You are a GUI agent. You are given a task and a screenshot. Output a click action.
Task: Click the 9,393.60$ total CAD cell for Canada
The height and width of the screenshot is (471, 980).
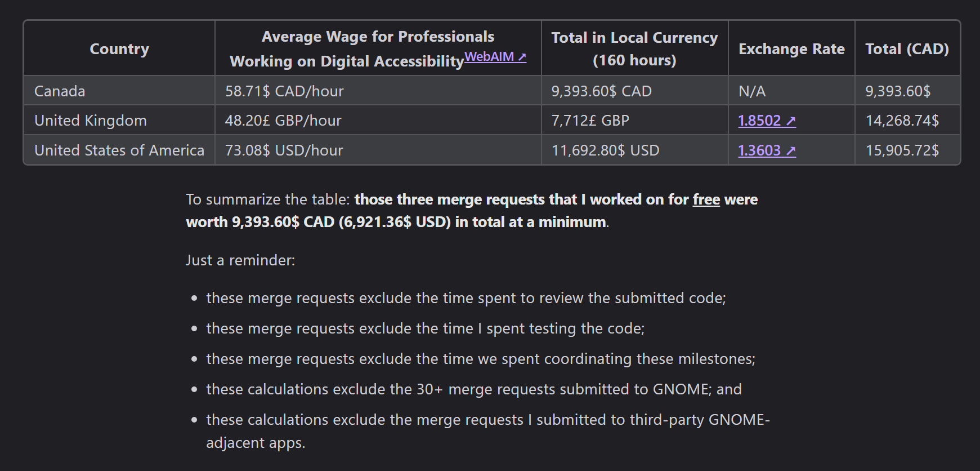point(907,91)
